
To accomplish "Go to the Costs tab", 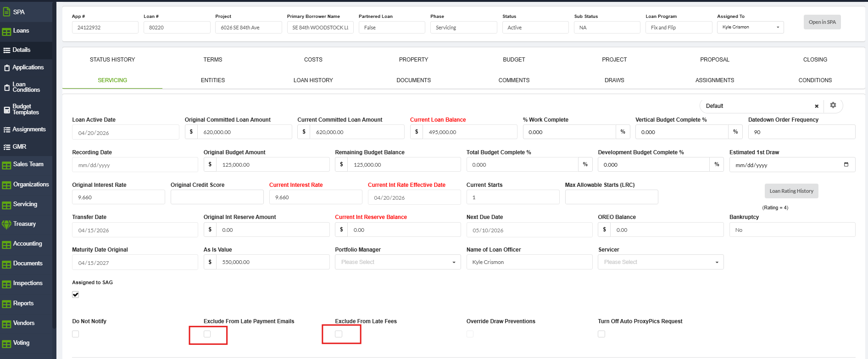I will (313, 60).
